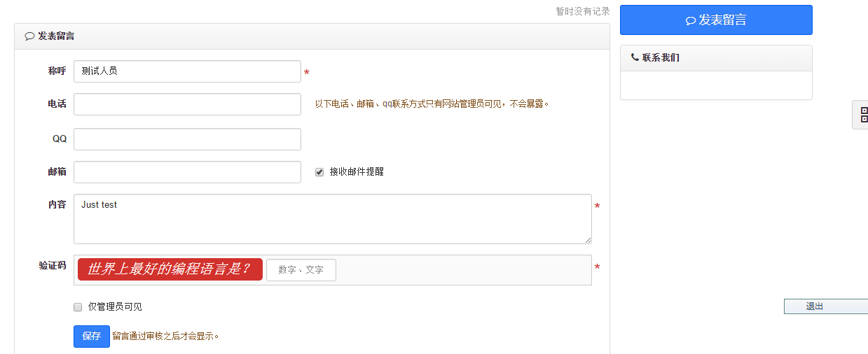The width and height of the screenshot is (868, 354).
Task: Click the 退出 button
Action: (x=826, y=306)
